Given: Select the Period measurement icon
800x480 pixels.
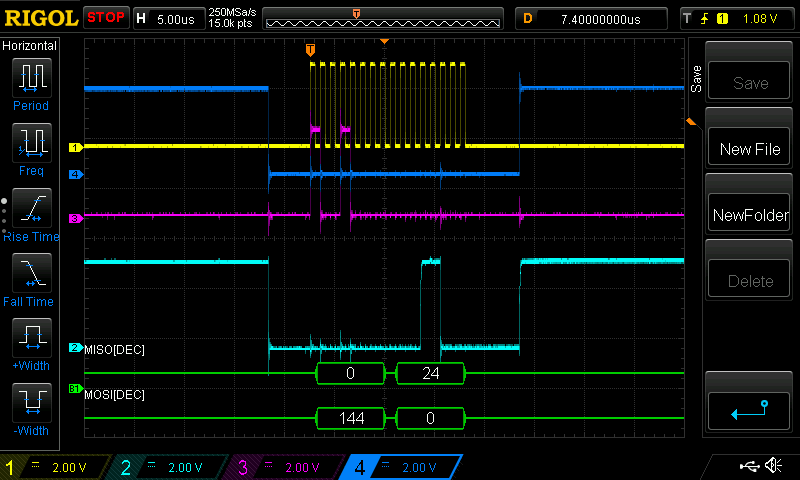Looking at the screenshot, I should pyautogui.click(x=32, y=77).
